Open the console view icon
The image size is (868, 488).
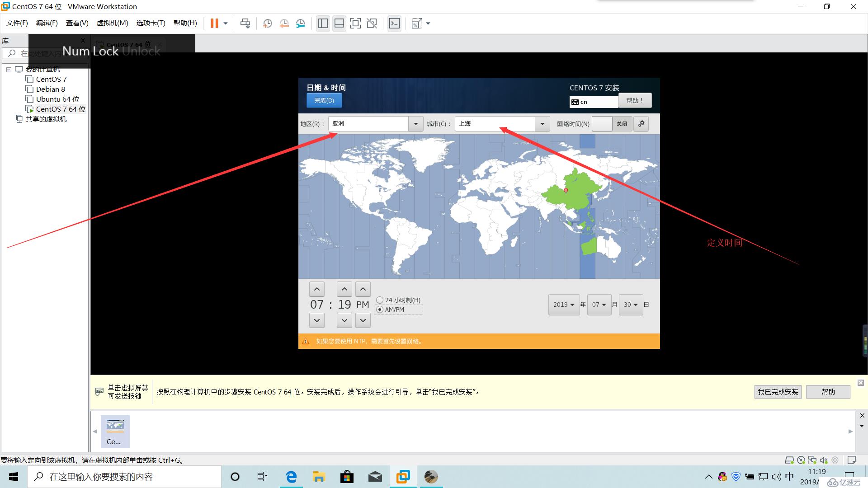(394, 23)
